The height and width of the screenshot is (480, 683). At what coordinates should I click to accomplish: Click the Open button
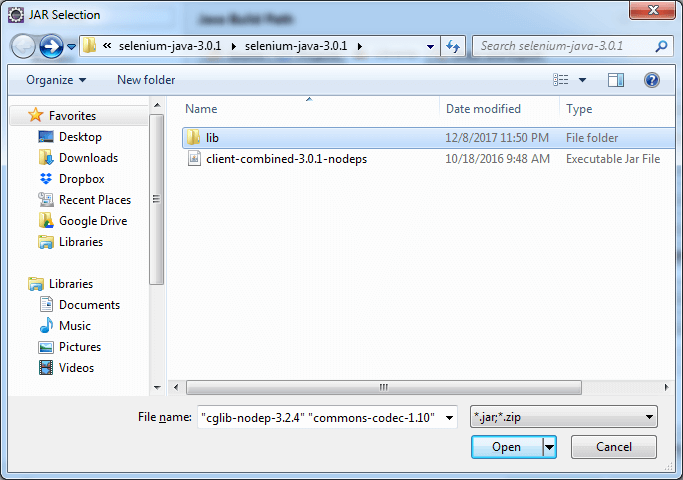507,447
